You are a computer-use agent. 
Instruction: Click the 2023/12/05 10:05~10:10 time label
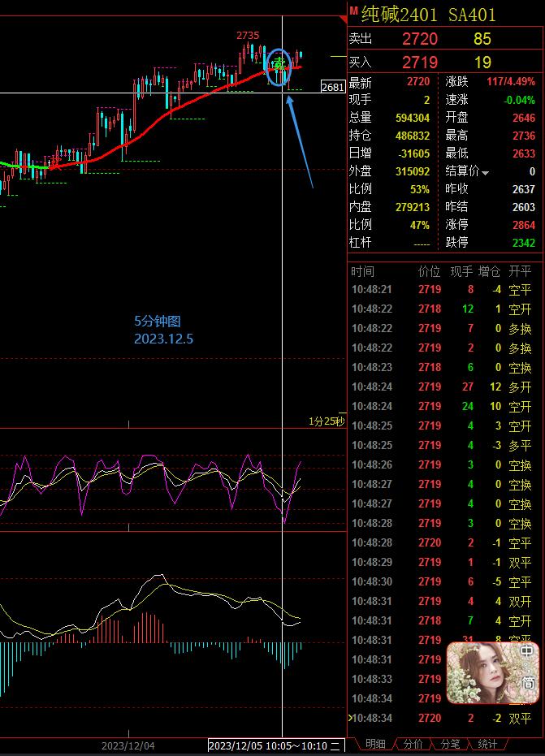point(277,745)
